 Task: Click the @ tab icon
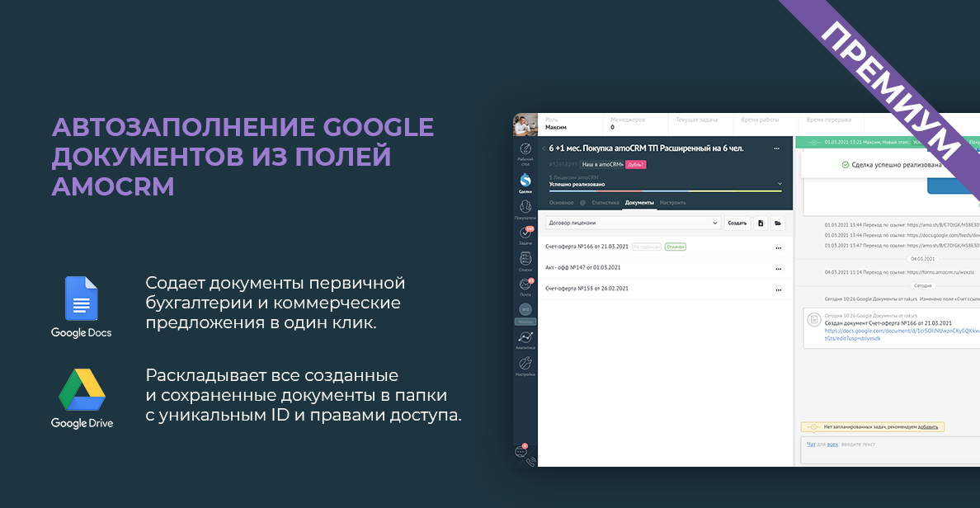click(583, 202)
